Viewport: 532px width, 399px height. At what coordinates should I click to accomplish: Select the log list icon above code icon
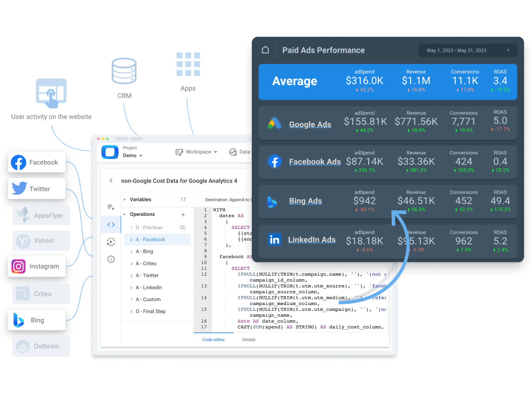[111, 207]
